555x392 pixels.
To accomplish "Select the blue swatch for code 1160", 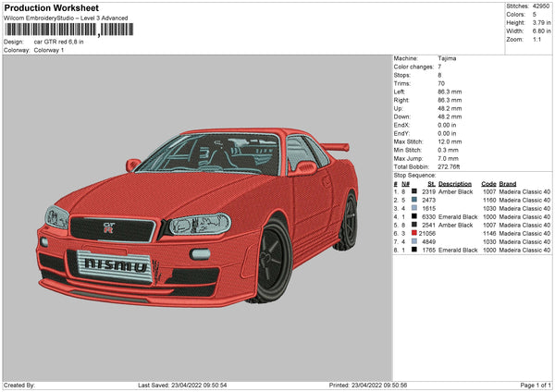I will pos(413,200).
